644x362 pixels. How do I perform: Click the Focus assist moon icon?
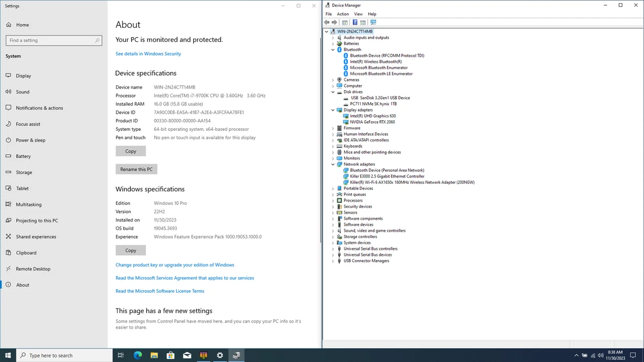coord(9,124)
